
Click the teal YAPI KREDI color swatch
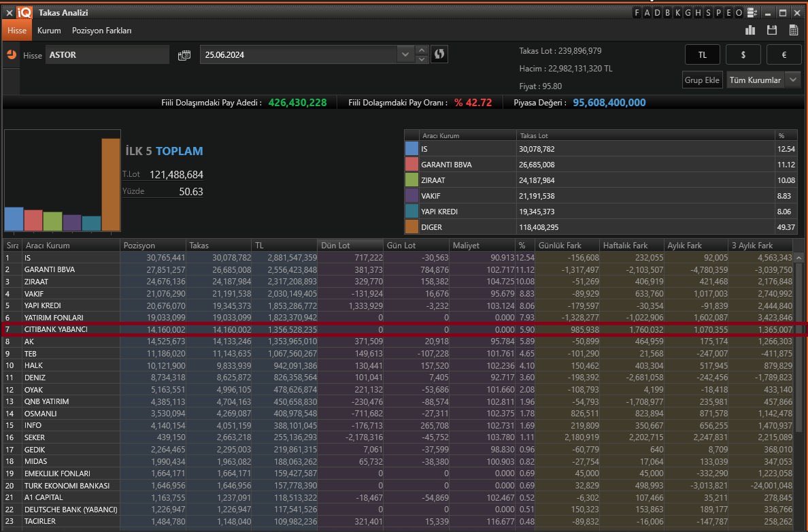[x=411, y=212]
